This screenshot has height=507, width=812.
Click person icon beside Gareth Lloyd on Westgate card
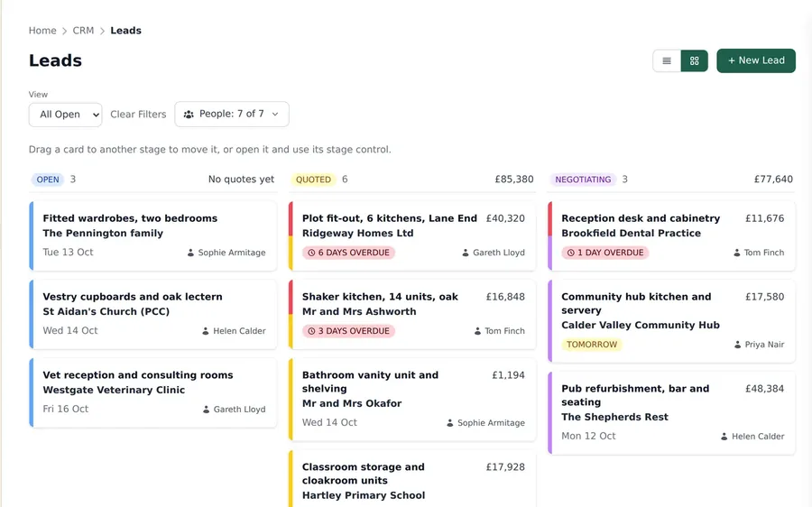tap(206, 410)
